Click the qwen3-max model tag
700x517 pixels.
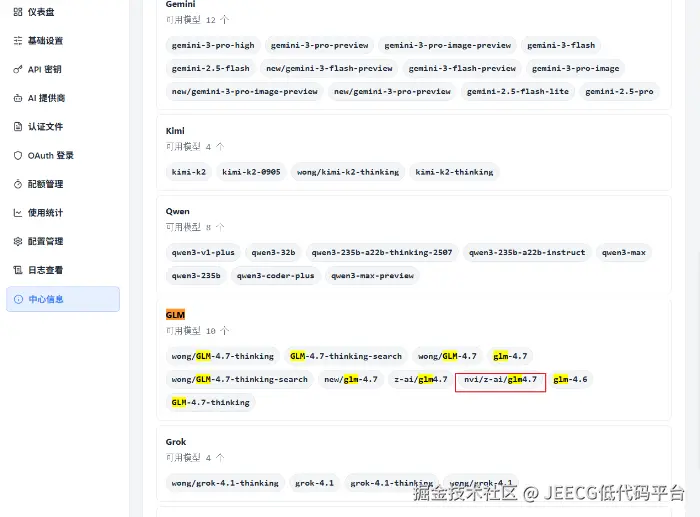[x=624, y=252]
